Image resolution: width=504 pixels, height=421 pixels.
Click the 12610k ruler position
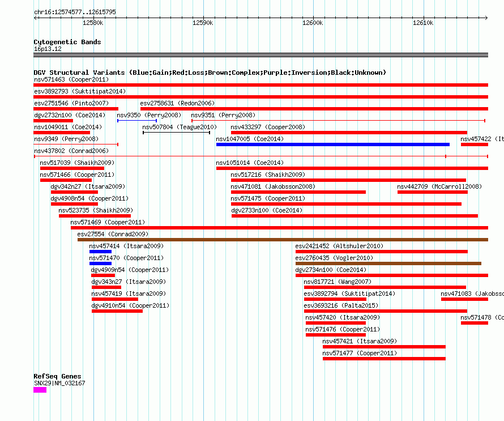pyautogui.click(x=423, y=23)
